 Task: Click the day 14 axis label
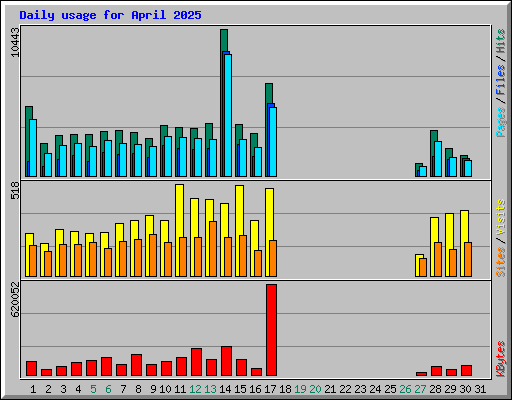point(225,389)
